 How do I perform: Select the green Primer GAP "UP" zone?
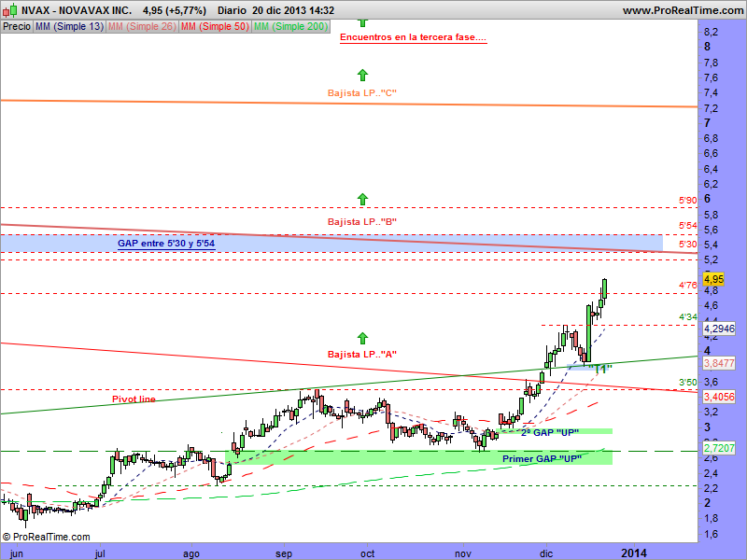[542, 458]
